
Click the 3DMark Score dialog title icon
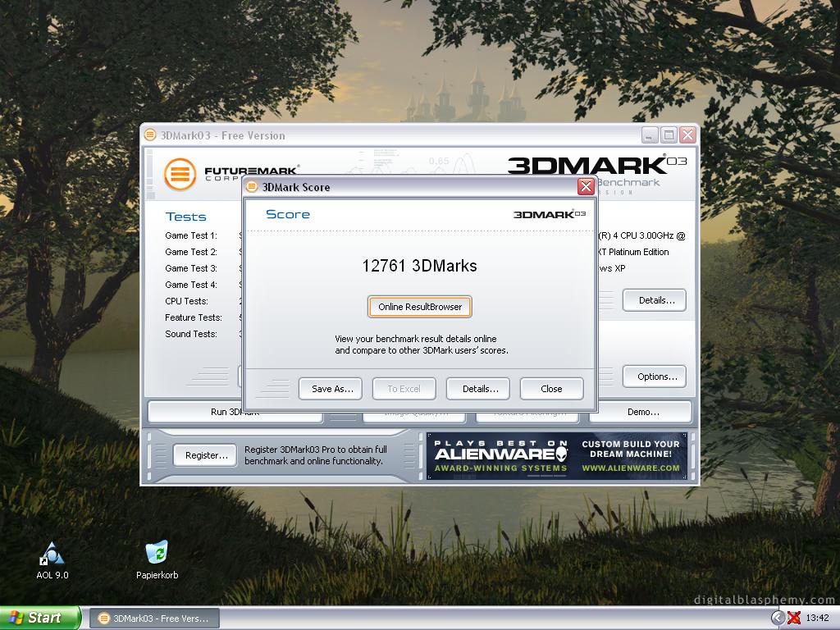click(252, 187)
